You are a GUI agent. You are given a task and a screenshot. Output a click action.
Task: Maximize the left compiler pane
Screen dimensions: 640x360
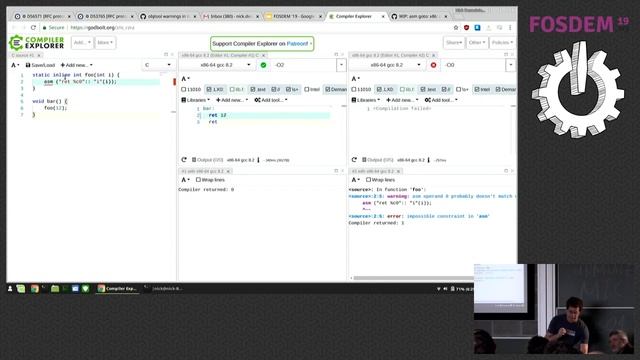pos(336,54)
